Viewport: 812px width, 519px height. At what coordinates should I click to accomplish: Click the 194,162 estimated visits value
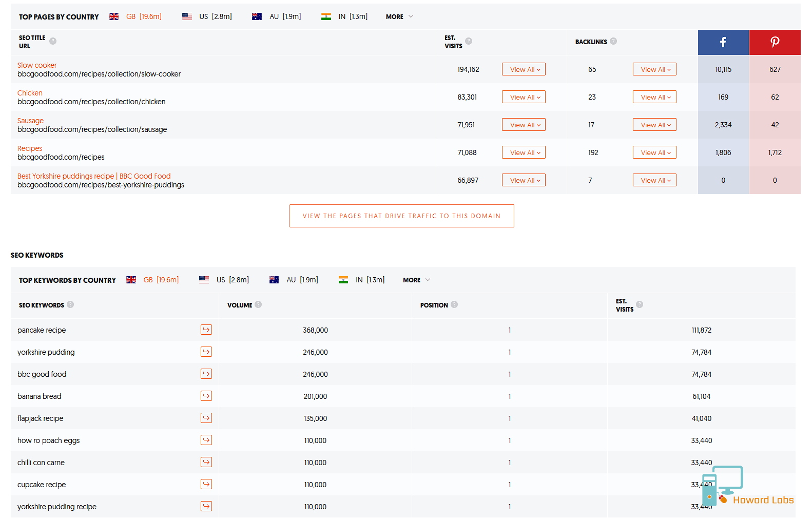[x=468, y=69]
